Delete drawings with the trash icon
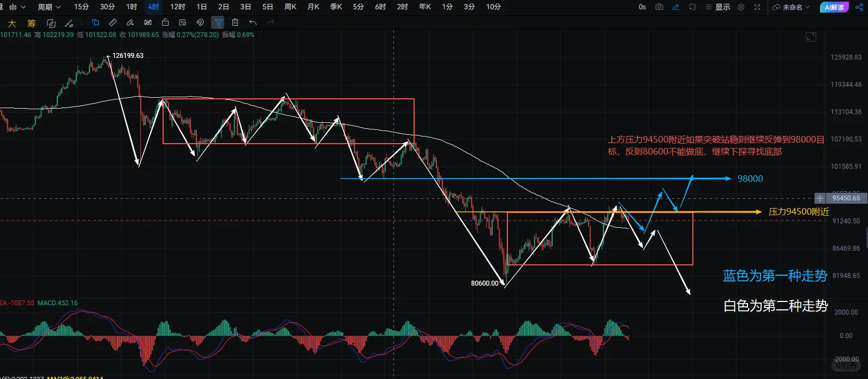Screen dimensions: 868x379 [235, 22]
